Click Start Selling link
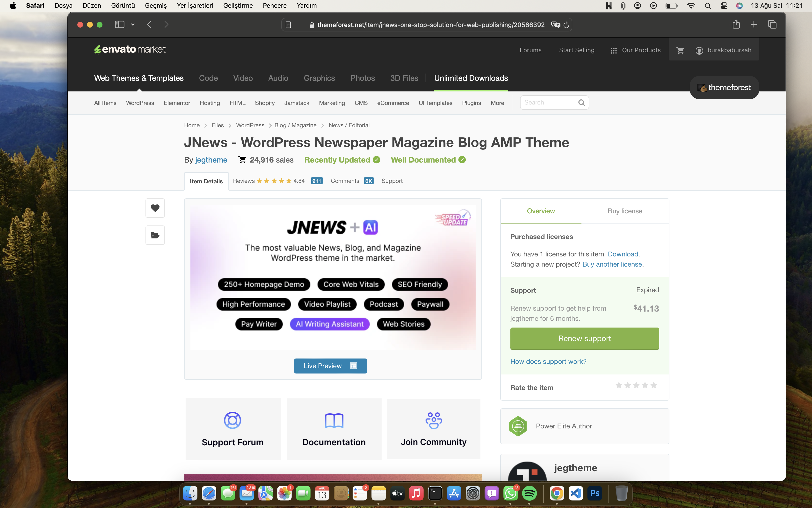Image resolution: width=812 pixels, height=508 pixels. coord(576,50)
